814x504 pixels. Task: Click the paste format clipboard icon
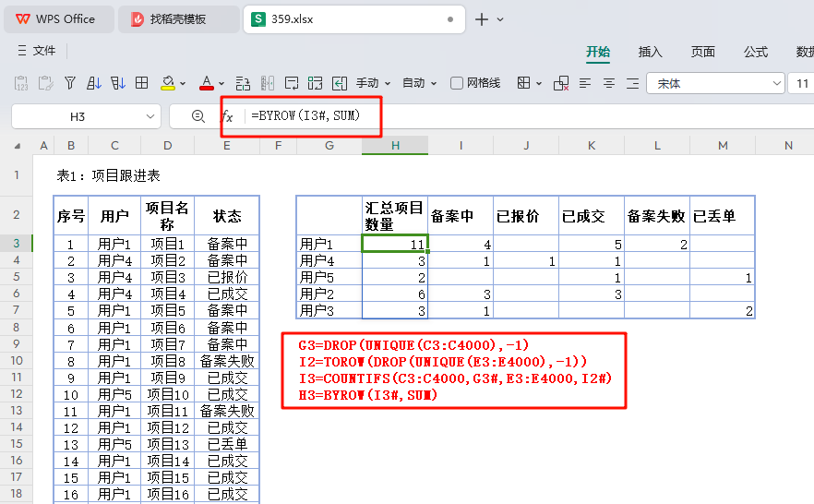click(46, 83)
